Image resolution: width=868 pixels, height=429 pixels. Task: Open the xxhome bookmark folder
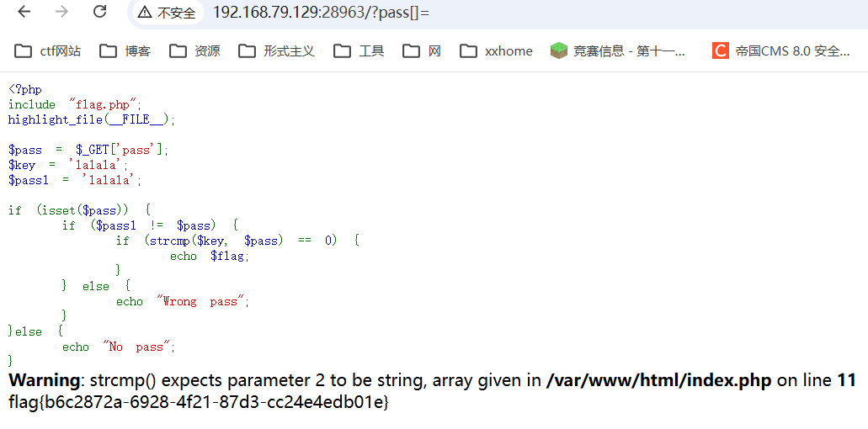click(x=497, y=51)
